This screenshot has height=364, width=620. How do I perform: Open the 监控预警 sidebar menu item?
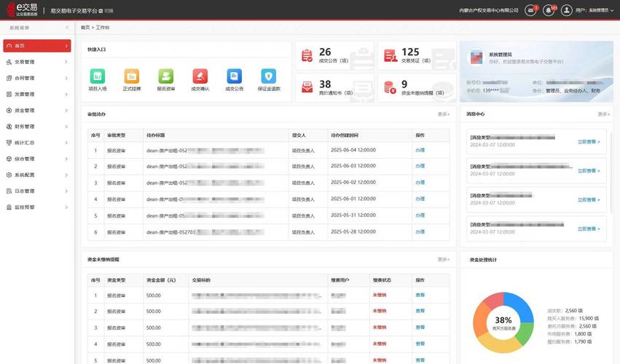(x=36, y=207)
